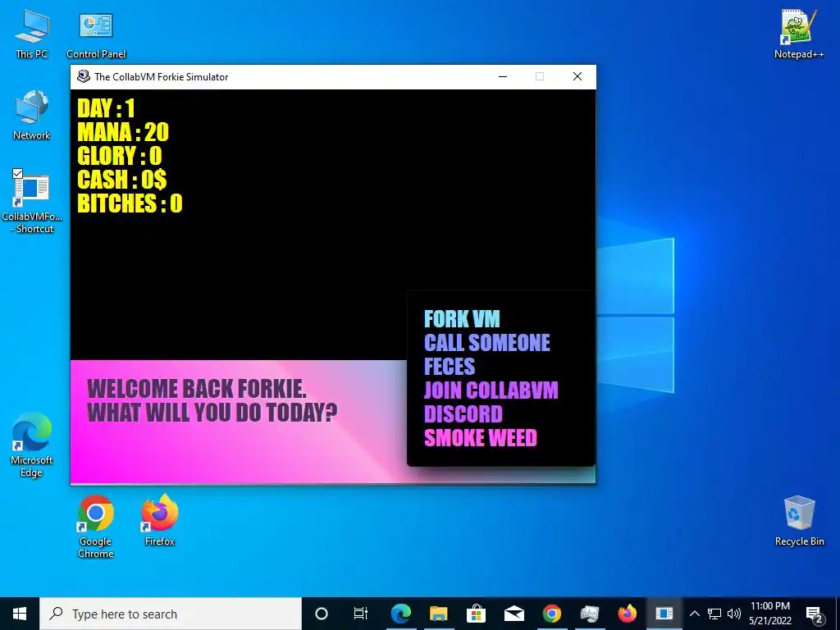Viewport: 840px width, 630px height.
Task: Open the volume tray icon
Action: [x=734, y=614]
